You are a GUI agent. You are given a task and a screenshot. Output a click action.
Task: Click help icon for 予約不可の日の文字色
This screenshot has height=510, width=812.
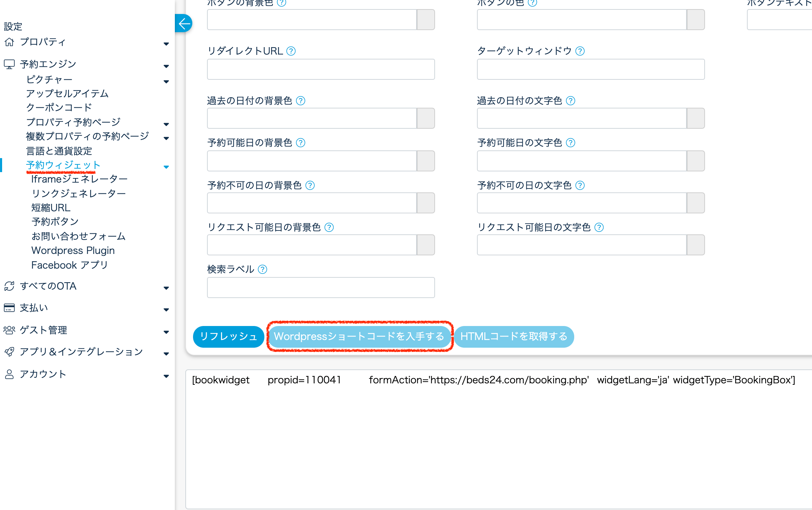pos(580,185)
